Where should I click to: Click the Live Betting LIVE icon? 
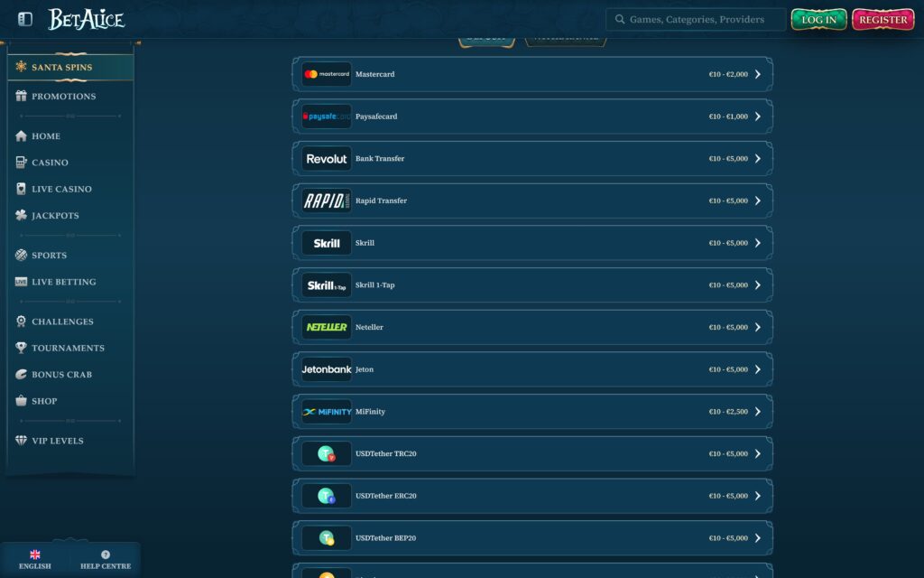tap(22, 281)
